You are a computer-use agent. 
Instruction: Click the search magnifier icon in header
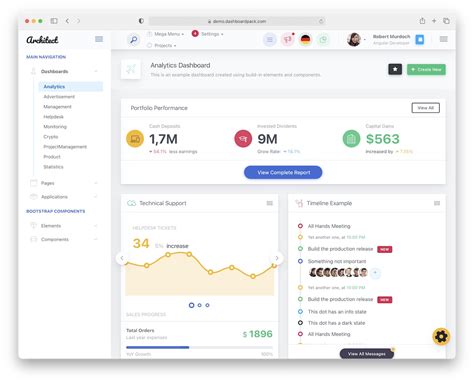click(x=134, y=40)
